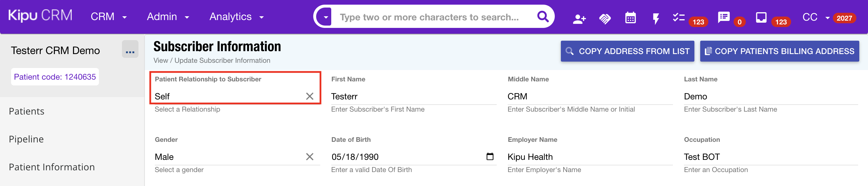Clear the Male gender selection

click(309, 157)
